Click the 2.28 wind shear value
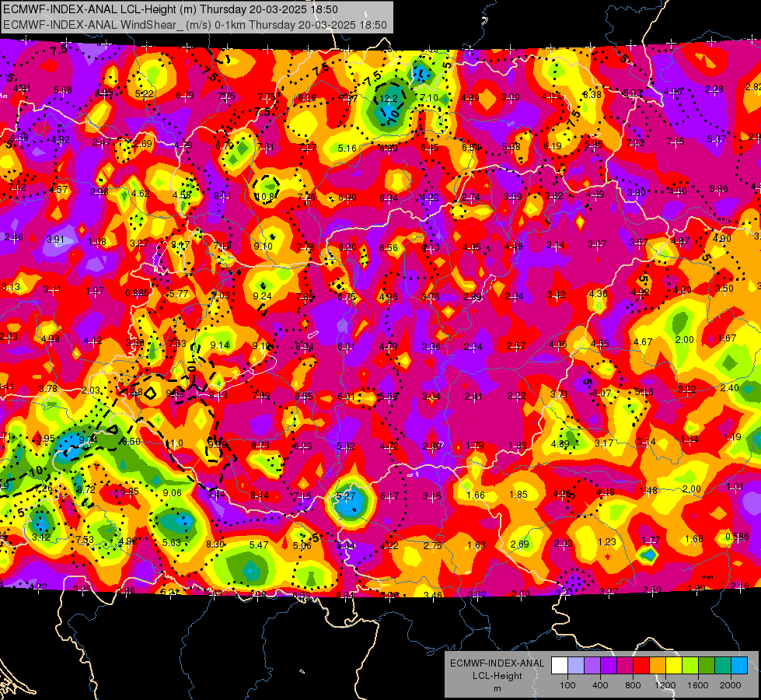 click(714, 89)
